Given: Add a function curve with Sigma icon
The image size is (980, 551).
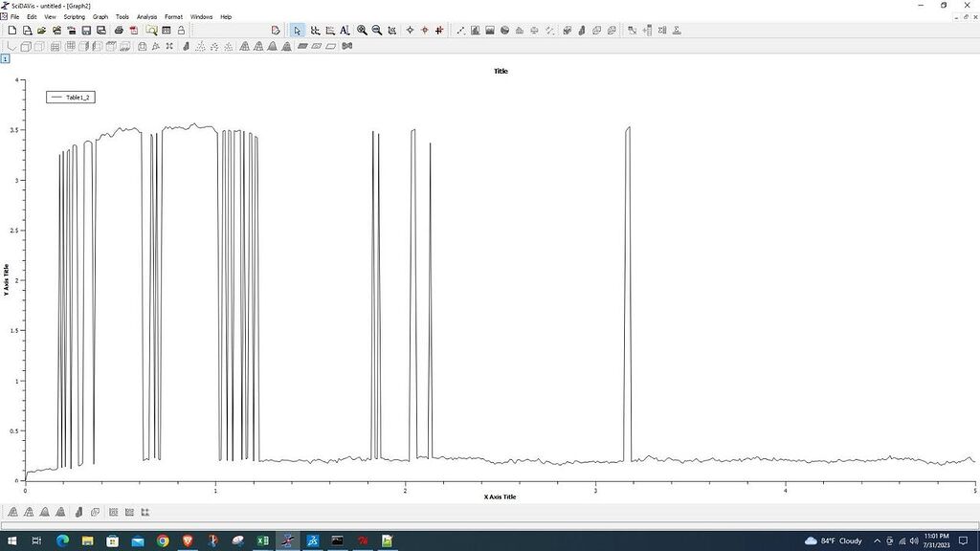Looking at the screenshot, I should pyautogui.click(x=677, y=30).
